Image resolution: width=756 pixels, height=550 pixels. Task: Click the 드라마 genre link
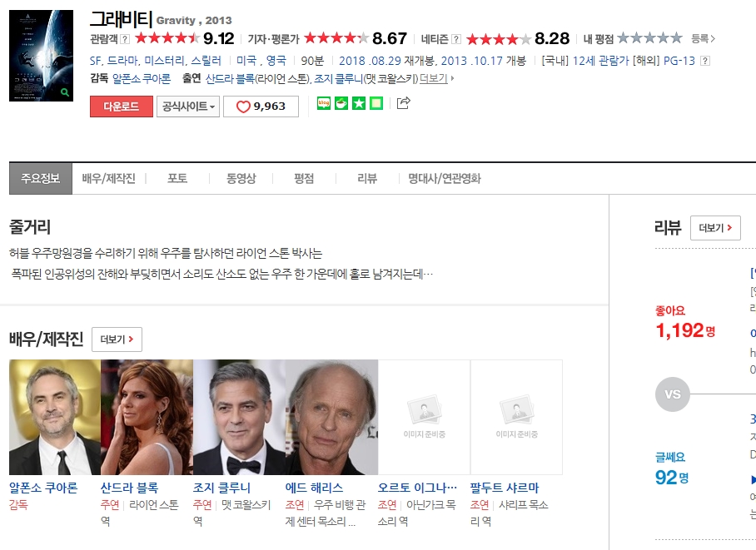tap(122, 61)
